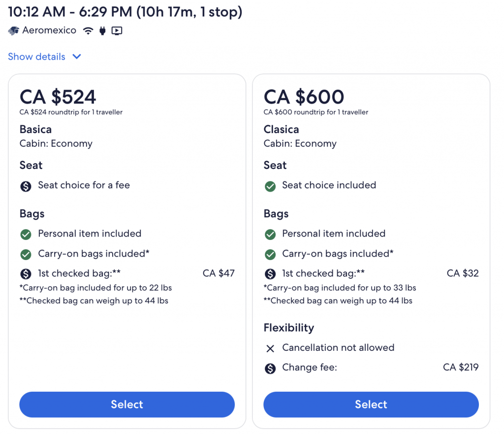Viewport: 504px width, 434px height.
Task: Click the power outlet amenity icon
Action: point(102,31)
